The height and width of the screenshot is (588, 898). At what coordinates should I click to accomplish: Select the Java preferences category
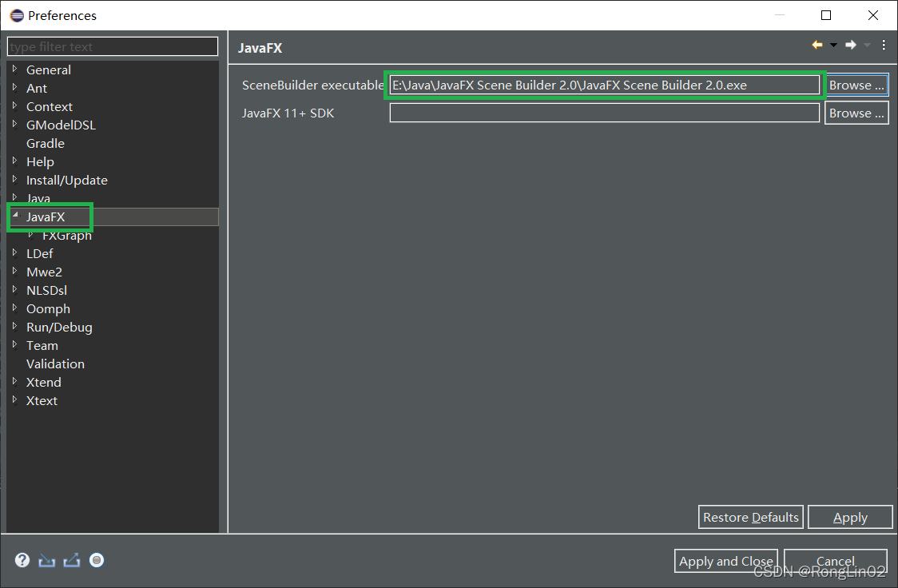point(38,198)
